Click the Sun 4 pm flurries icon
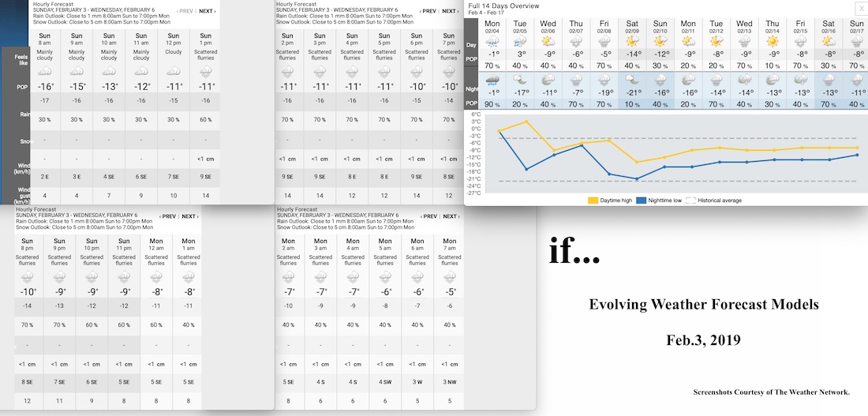The height and width of the screenshot is (416, 868). [352, 72]
